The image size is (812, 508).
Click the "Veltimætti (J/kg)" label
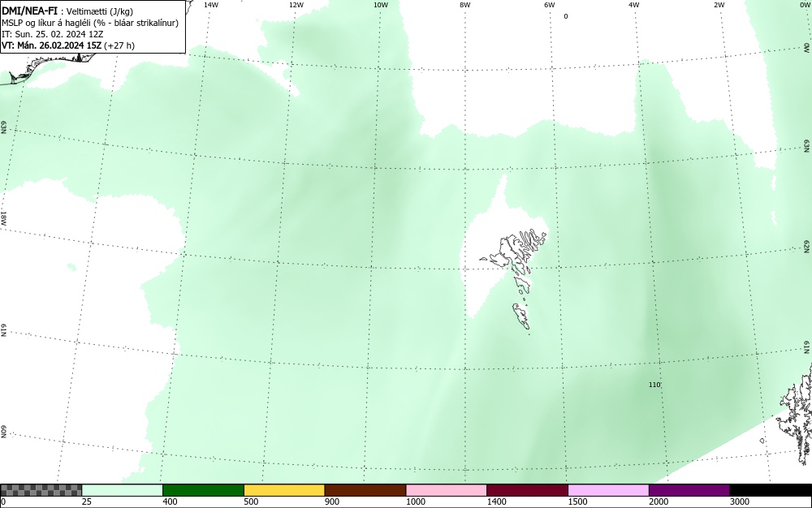pos(99,11)
